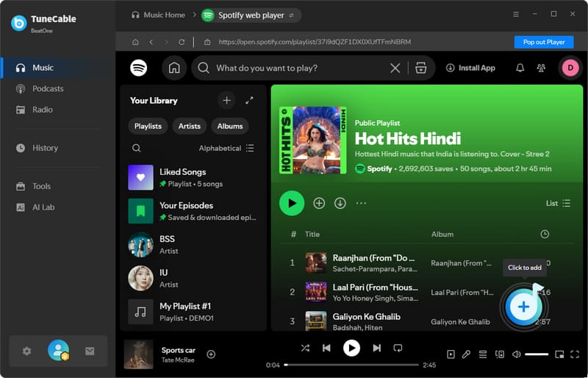Clear the Spotify search field
The width and height of the screenshot is (588, 378).
point(395,68)
